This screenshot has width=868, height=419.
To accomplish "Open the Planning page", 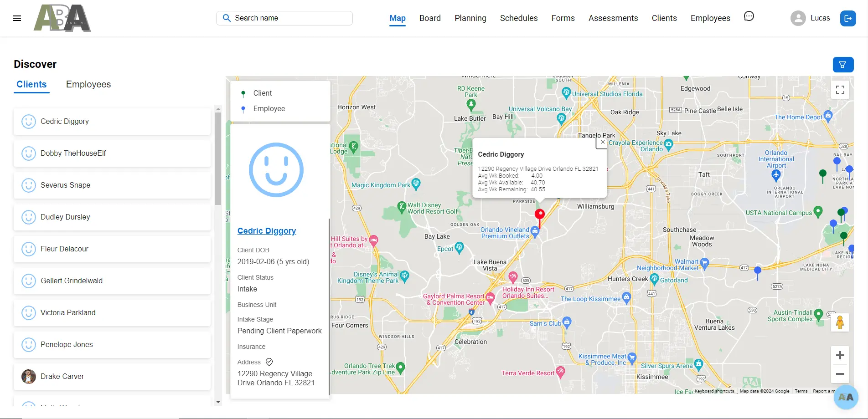I will click(470, 18).
